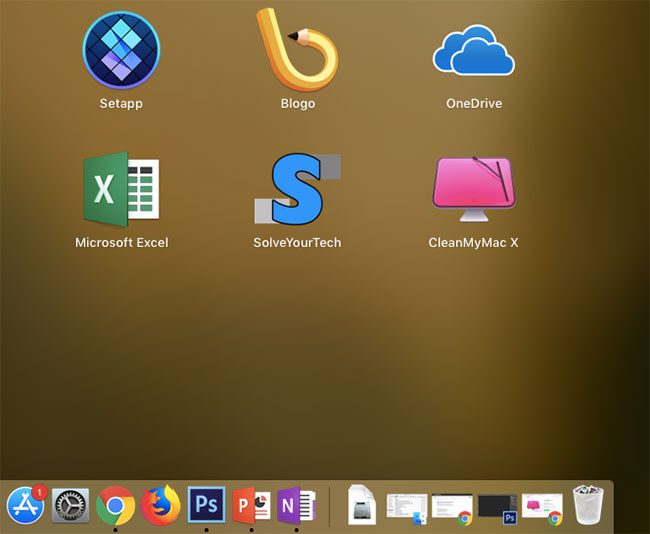Open the Trash in the Dock
The height and width of the screenshot is (534, 650).
click(588, 506)
